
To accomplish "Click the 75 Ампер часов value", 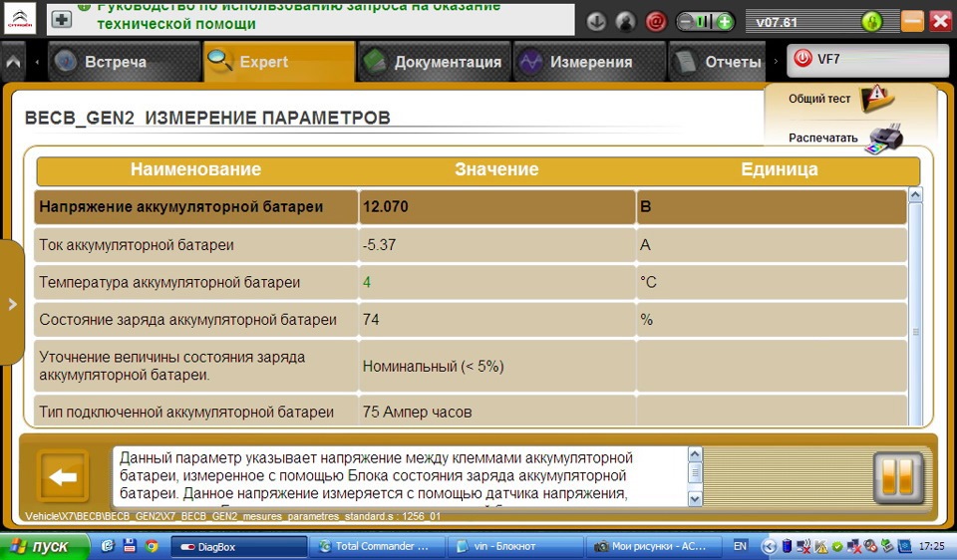I will click(418, 413).
